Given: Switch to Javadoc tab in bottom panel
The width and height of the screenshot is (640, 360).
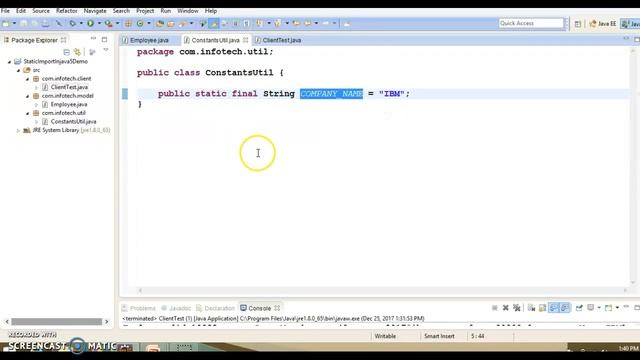Looking at the screenshot, I should click(x=176, y=308).
